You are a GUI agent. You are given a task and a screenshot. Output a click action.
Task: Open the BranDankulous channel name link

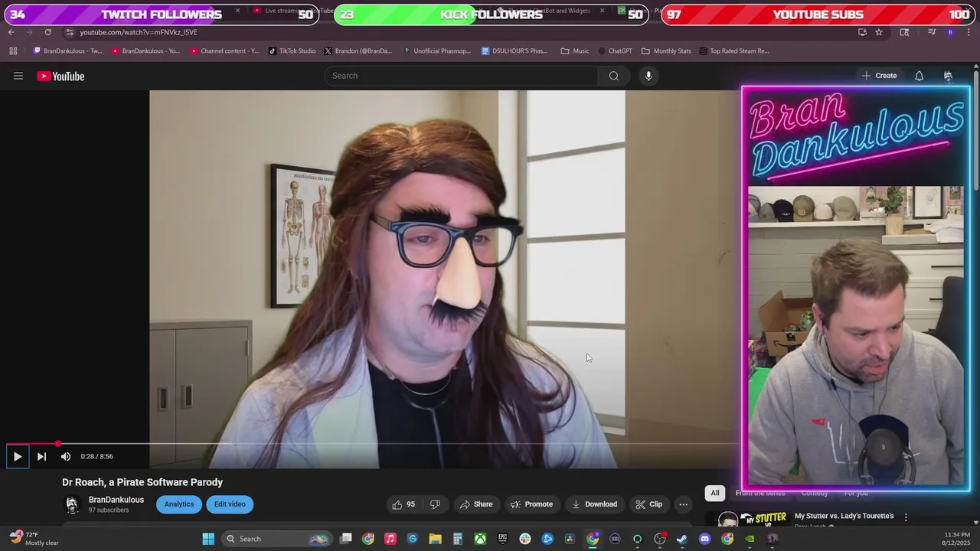point(116,500)
